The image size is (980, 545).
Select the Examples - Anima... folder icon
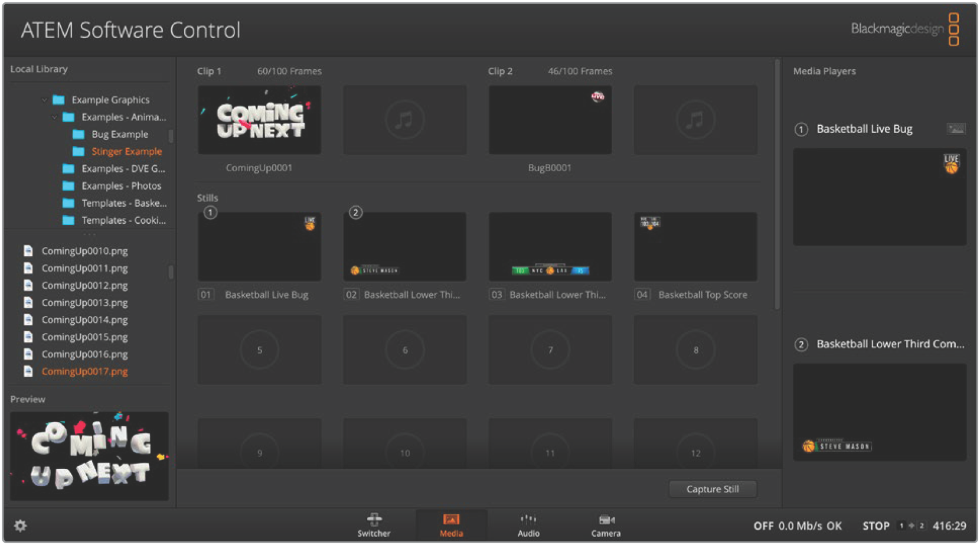68,117
